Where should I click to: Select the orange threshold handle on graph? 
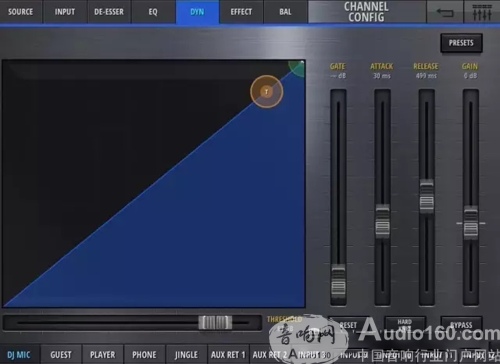click(x=267, y=91)
